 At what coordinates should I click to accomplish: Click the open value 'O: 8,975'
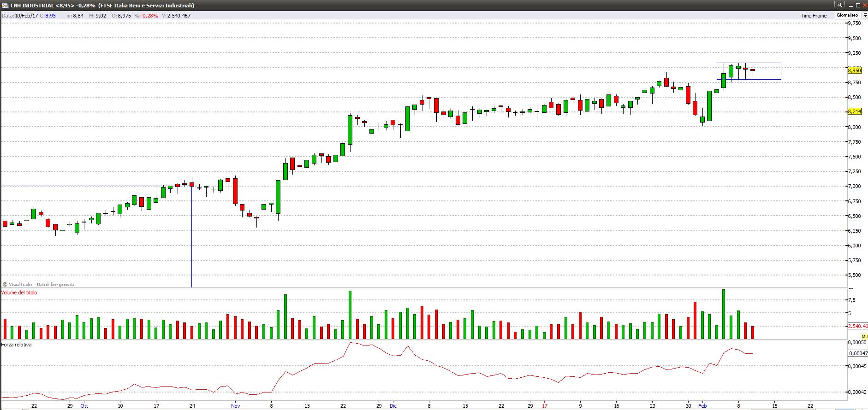tap(122, 16)
